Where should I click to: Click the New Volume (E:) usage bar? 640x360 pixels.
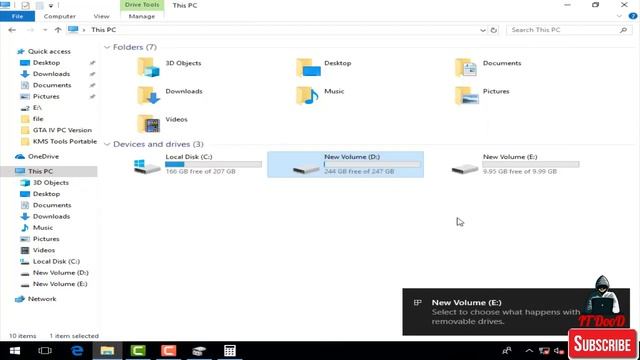tap(531, 164)
